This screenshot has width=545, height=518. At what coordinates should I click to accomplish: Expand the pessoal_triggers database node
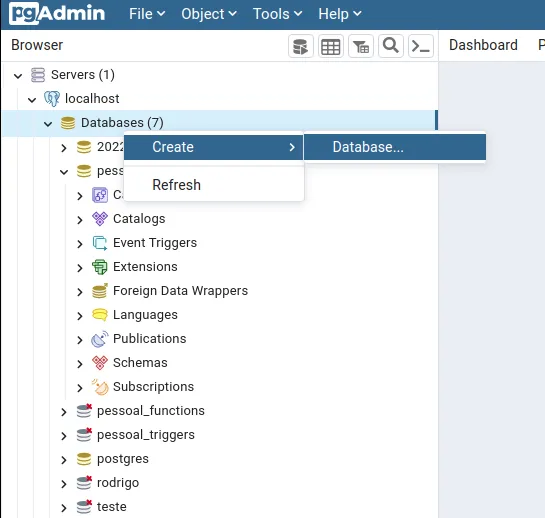tap(64, 436)
